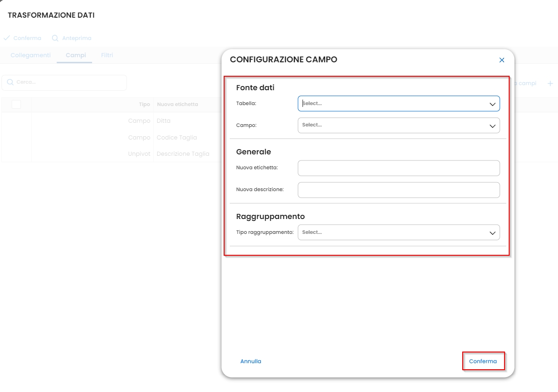Confirm the field configuration with Conferma
This screenshot has height=392, width=558.
tap(483, 361)
